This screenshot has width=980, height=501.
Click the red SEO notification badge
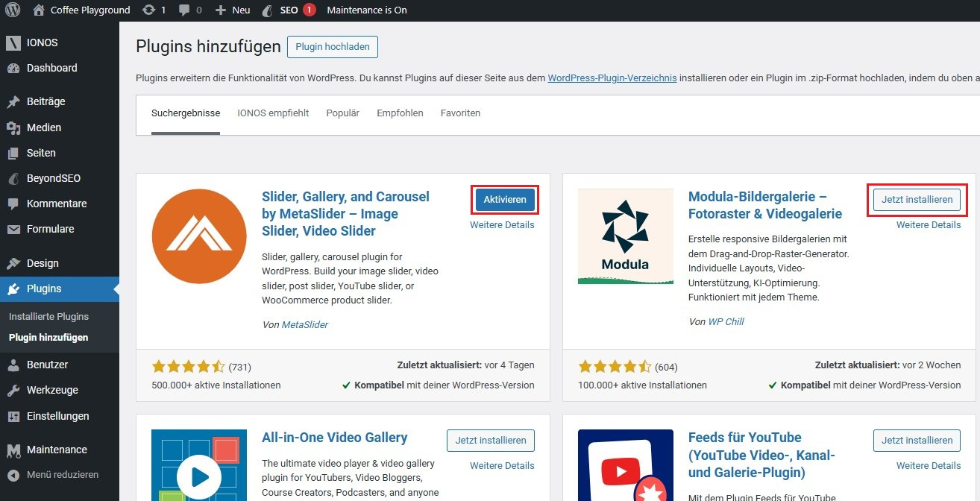tap(310, 10)
